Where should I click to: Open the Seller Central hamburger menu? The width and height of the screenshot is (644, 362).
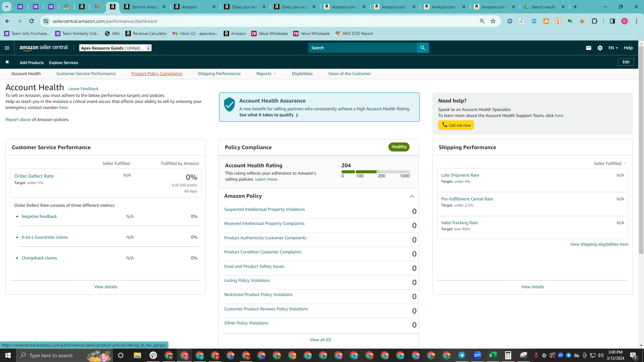click(x=7, y=48)
